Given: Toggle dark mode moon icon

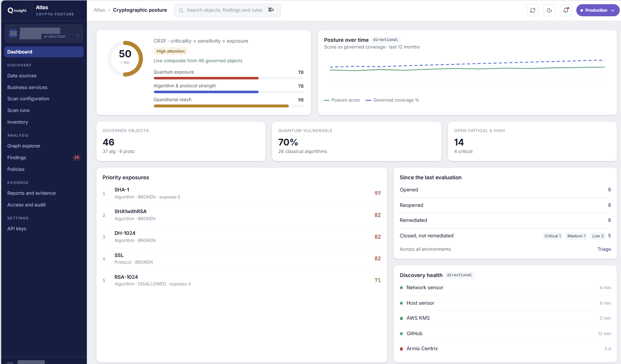Looking at the screenshot, I should coord(550,10).
